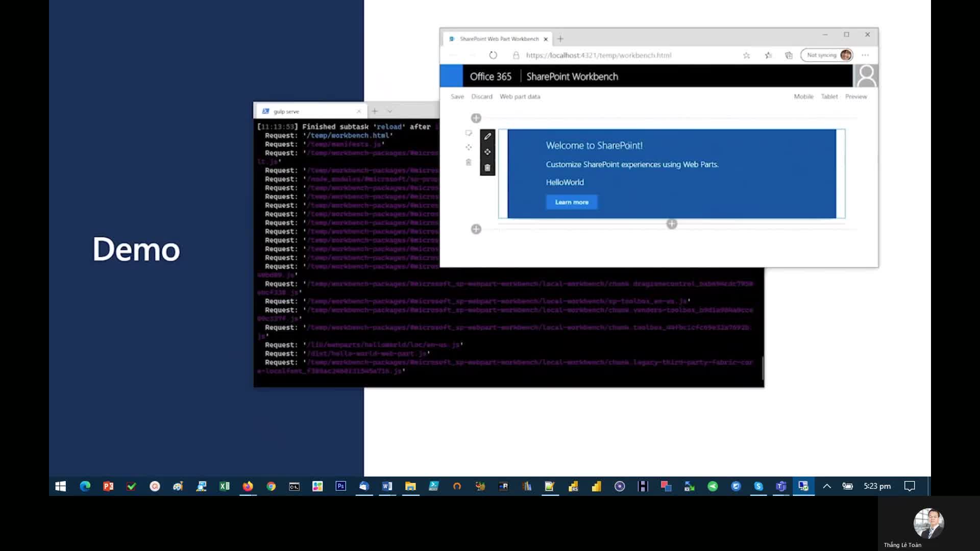The height and width of the screenshot is (551, 980).
Task: Open PowerPoint from the taskbar
Action: [x=108, y=486]
